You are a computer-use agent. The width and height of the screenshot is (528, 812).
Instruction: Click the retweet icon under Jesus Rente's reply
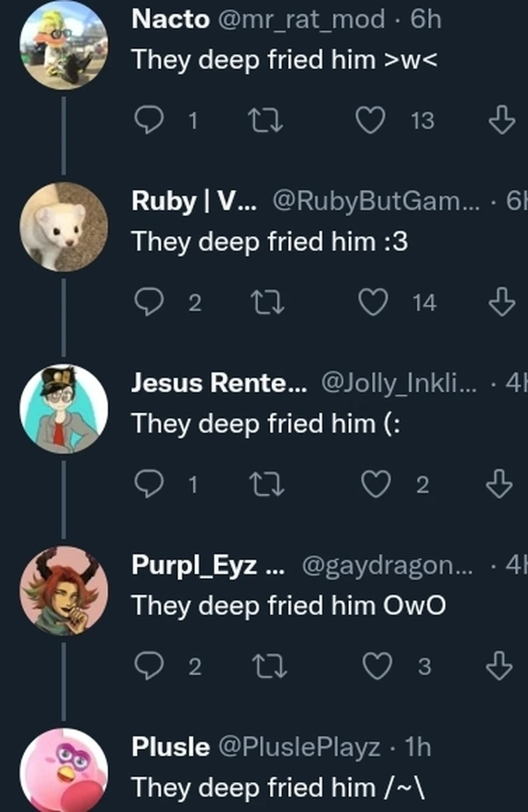269,484
